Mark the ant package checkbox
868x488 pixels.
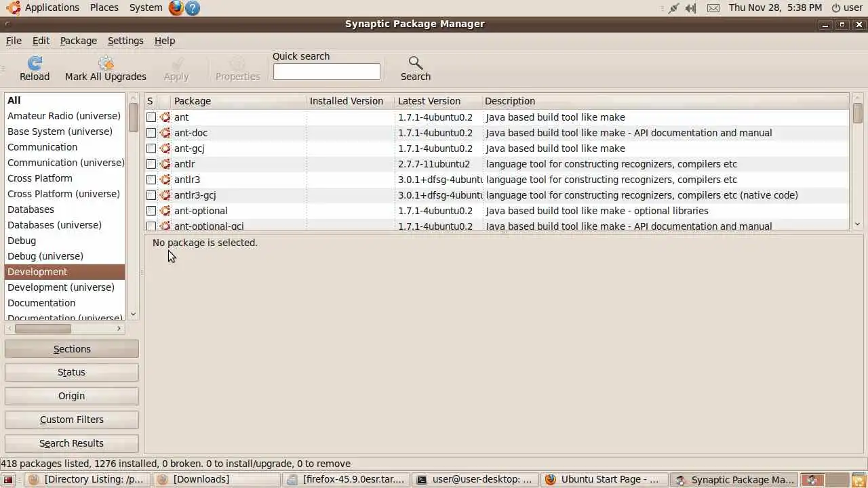151,117
